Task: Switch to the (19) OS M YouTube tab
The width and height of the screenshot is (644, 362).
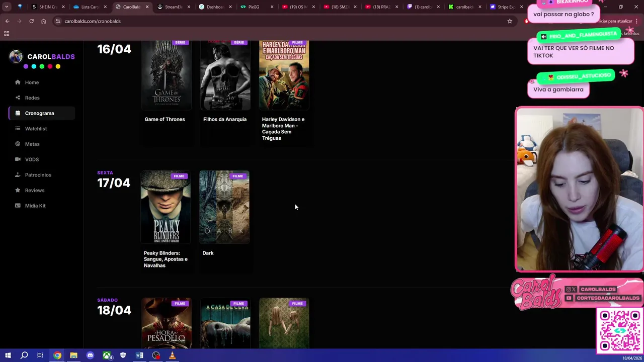Action: (x=298, y=7)
